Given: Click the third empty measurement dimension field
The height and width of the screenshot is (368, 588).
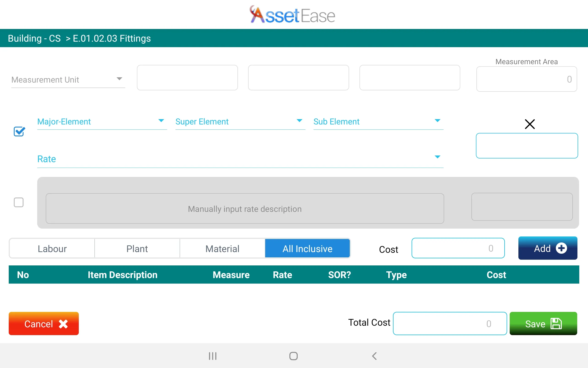Looking at the screenshot, I should pos(410,78).
